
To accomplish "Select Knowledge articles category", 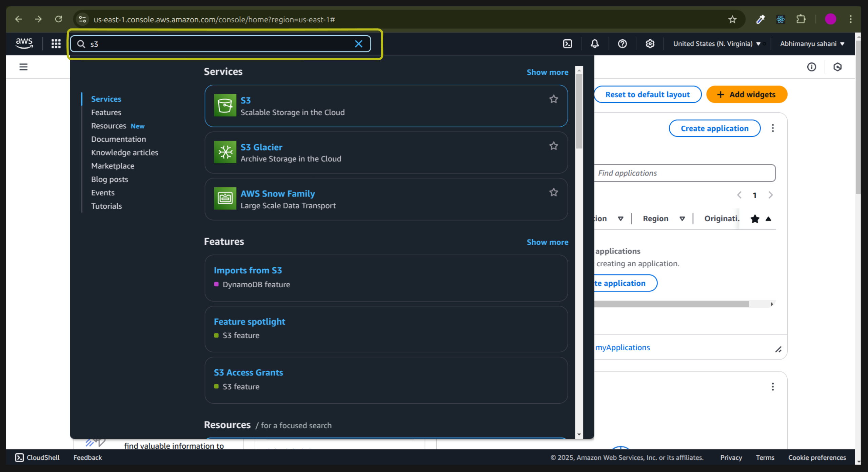I will tap(124, 152).
